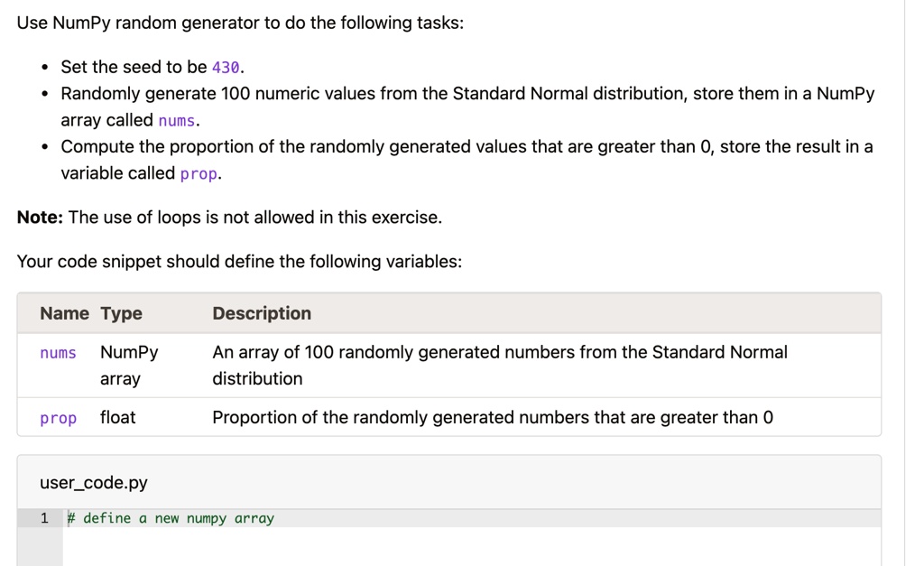
Task: Click the Description column header
Action: 262,313
